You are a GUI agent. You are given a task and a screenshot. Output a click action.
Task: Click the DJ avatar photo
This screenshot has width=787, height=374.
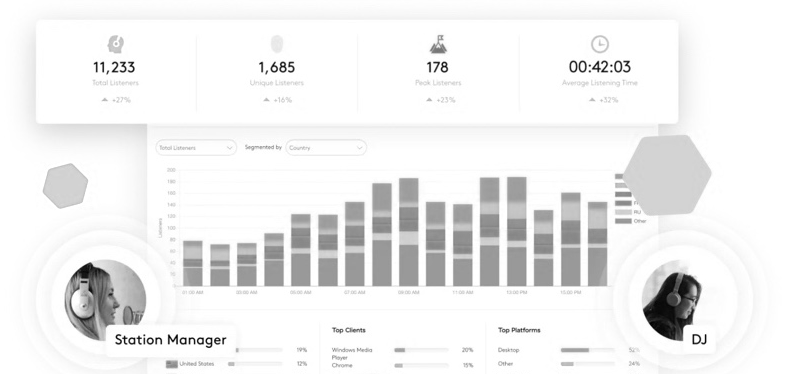pyautogui.click(x=672, y=301)
